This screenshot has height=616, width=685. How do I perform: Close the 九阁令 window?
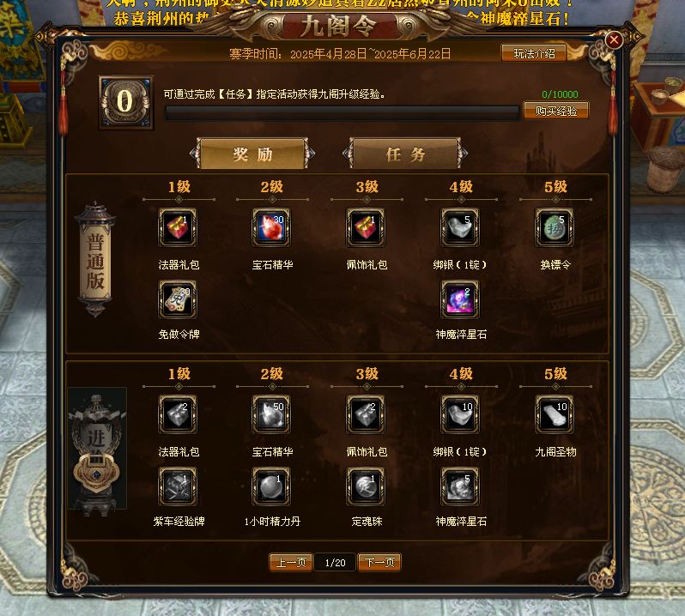[x=614, y=40]
